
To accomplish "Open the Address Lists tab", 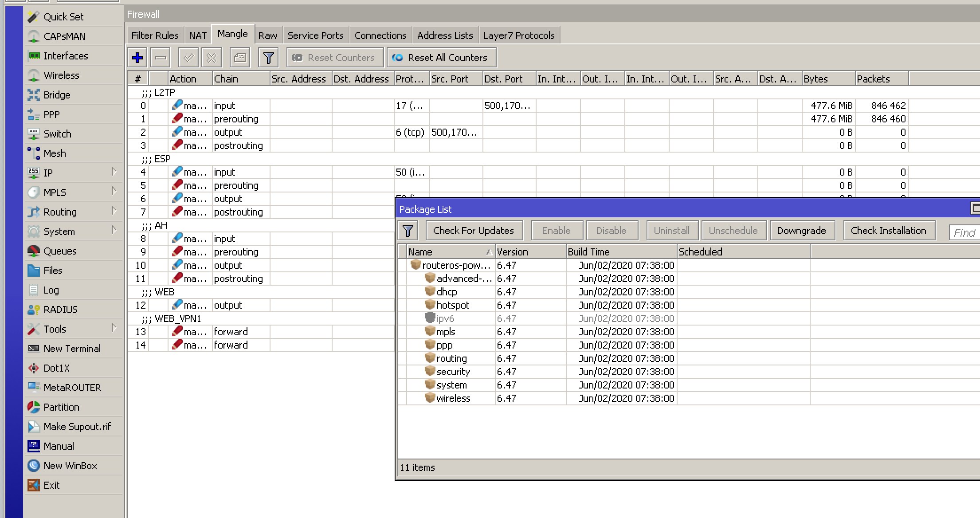I will (445, 35).
